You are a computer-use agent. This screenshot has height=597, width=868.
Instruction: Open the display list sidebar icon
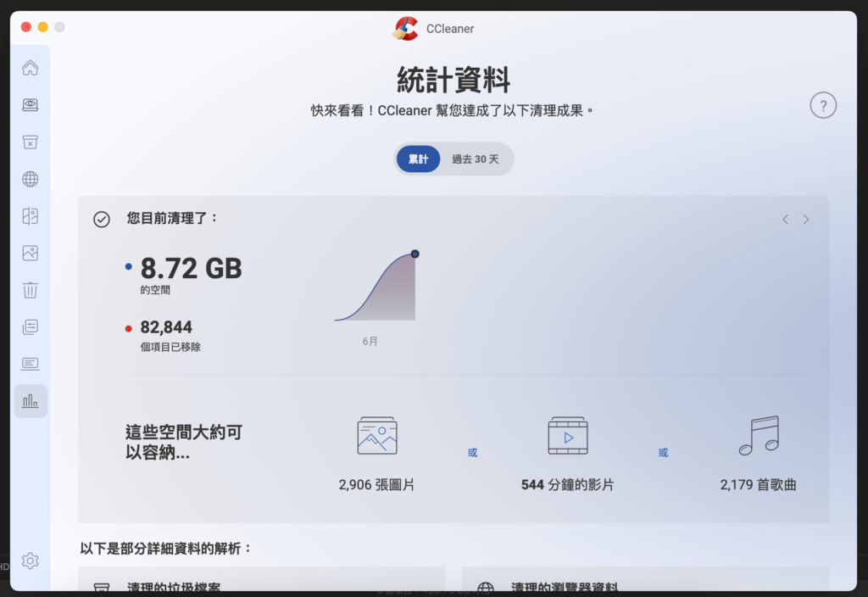pos(30,364)
